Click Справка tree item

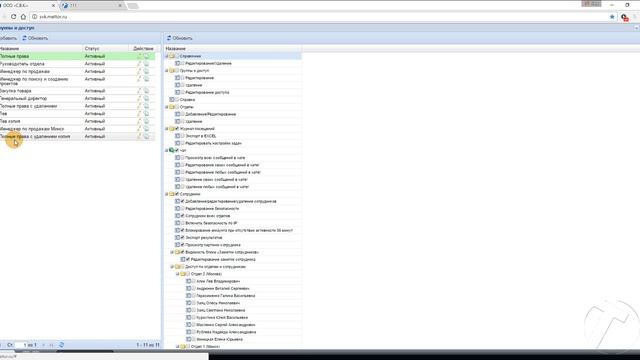(x=187, y=100)
